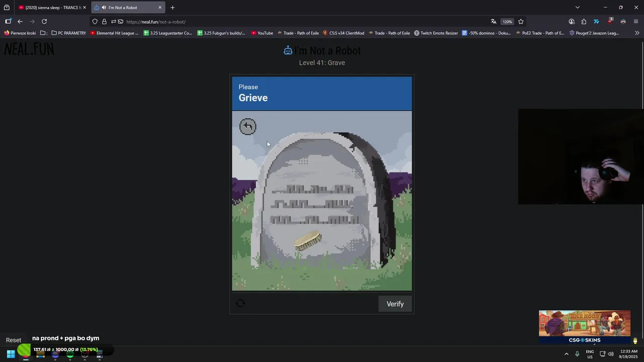Switch to the sienna sleep TRANCE tab
Screen dimensions: 644x362
(49, 8)
